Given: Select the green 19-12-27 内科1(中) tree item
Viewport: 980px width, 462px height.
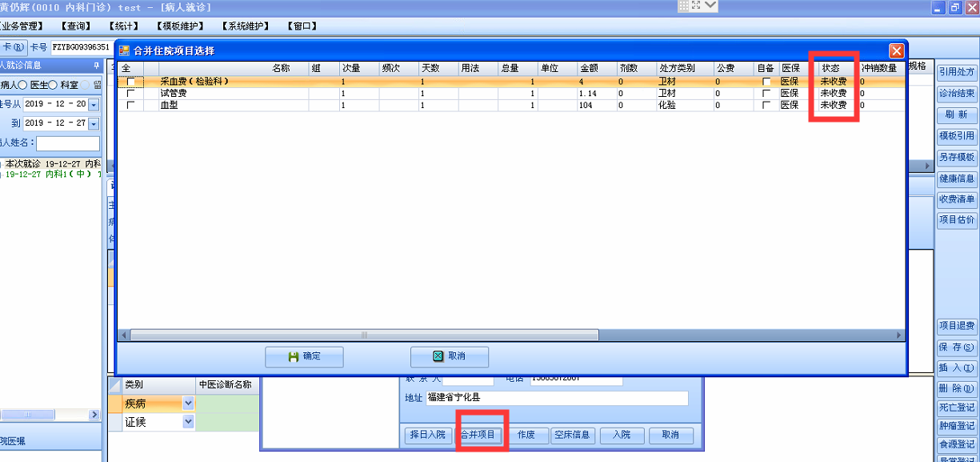Looking at the screenshot, I should 53,174.
